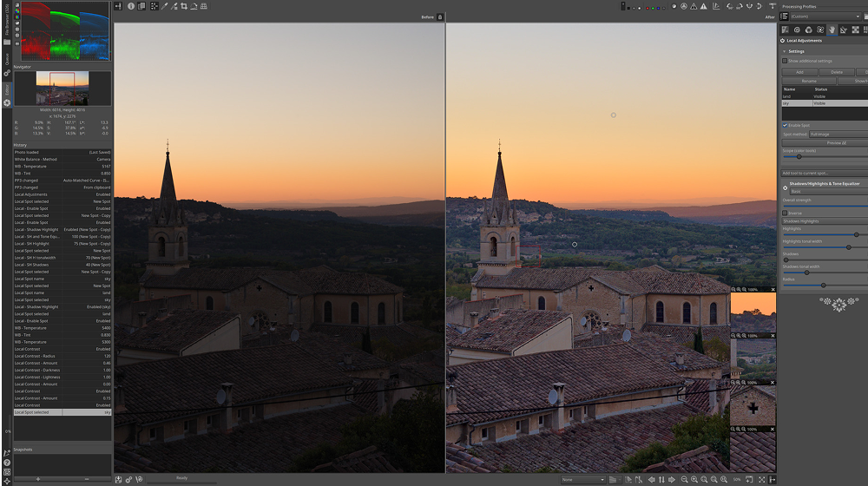Toggle Shadows/Highlights & Tone Equalizer power

785,187
